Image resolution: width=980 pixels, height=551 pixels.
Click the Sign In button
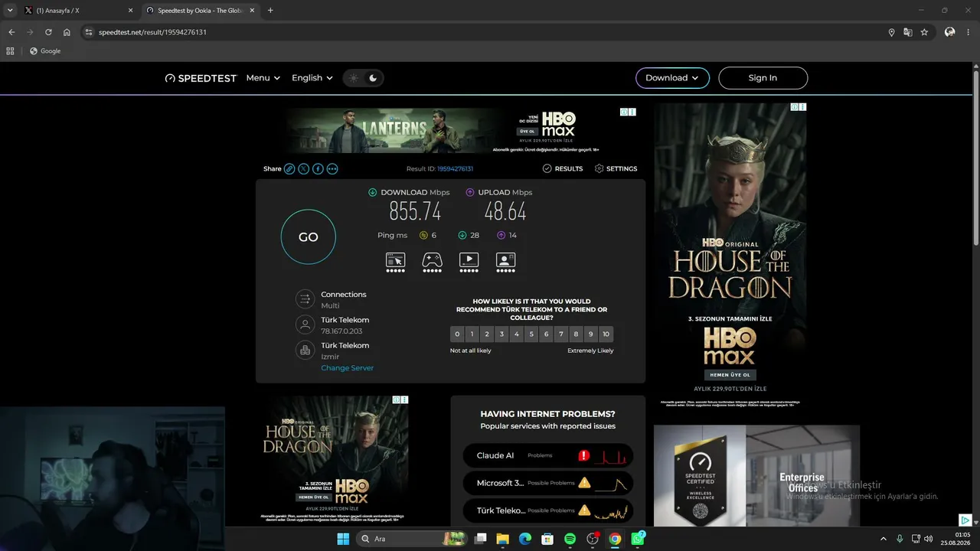coord(763,78)
